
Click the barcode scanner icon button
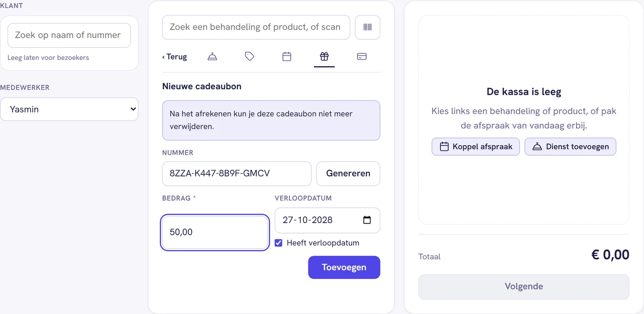pos(367,27)
